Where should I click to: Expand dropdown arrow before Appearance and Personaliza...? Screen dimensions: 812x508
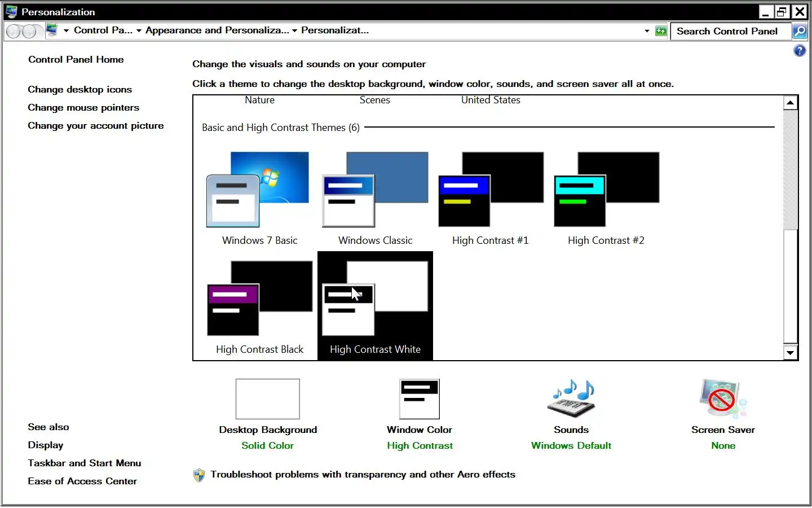[139, 30]
